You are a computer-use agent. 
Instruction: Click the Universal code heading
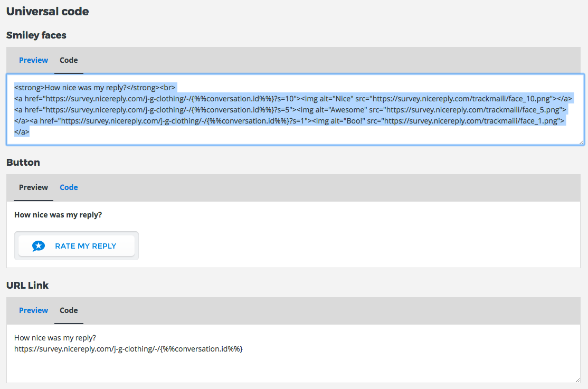(x=48, y=11)
